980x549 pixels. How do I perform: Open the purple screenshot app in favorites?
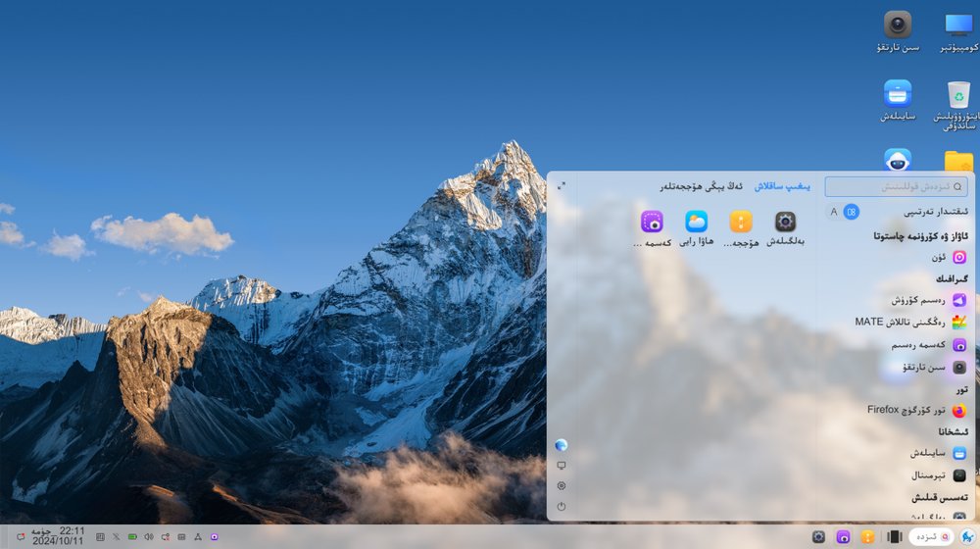tap(652, 222)
